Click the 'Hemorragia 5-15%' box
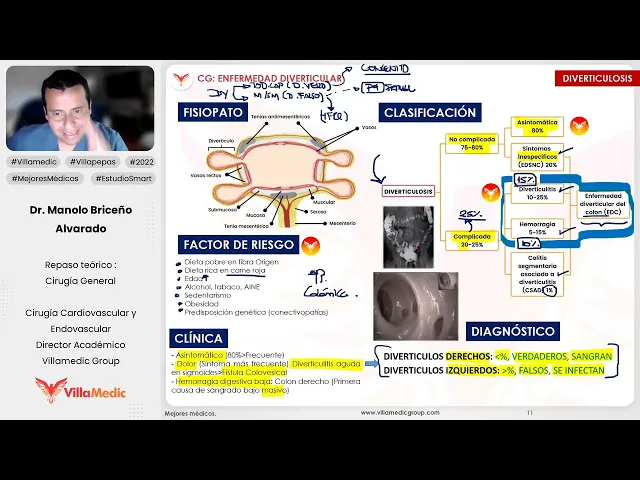The height and width of the screenshot is (480, 640). 537,228
